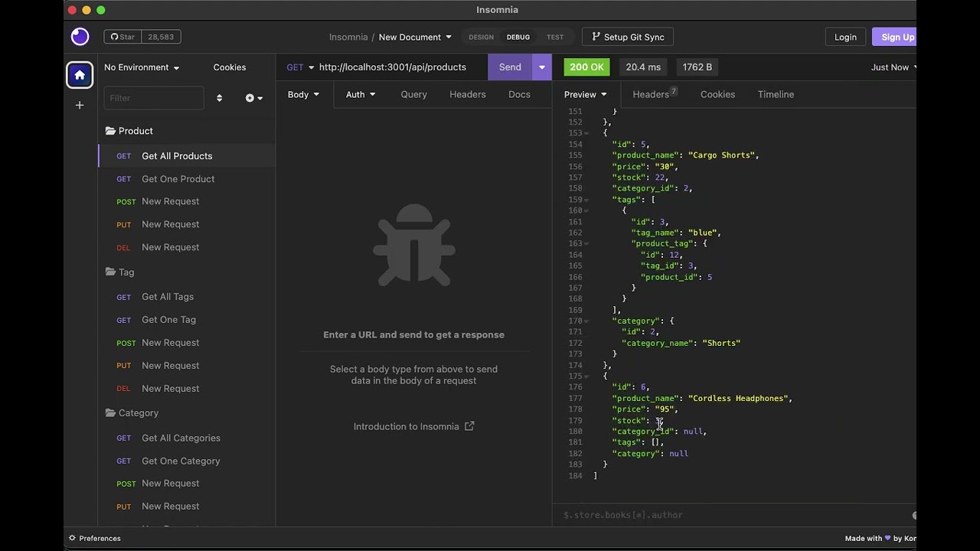Collapse the Product folder

click(129, 131)
